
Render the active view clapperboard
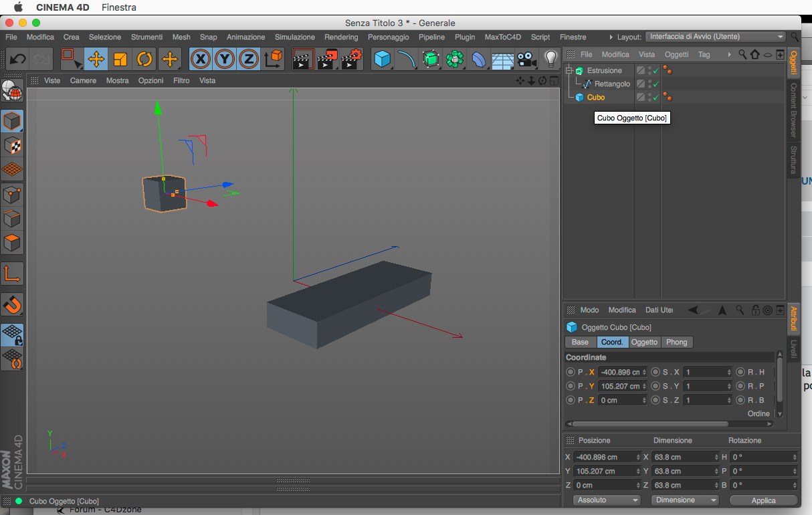point(304,59)
